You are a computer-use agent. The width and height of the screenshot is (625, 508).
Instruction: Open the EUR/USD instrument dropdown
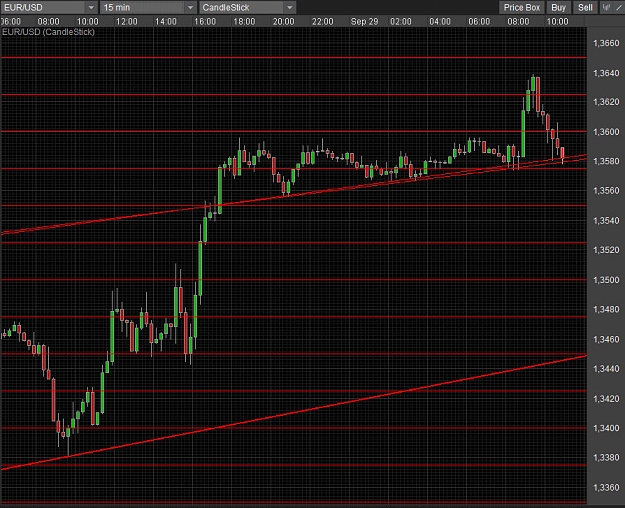49,7
